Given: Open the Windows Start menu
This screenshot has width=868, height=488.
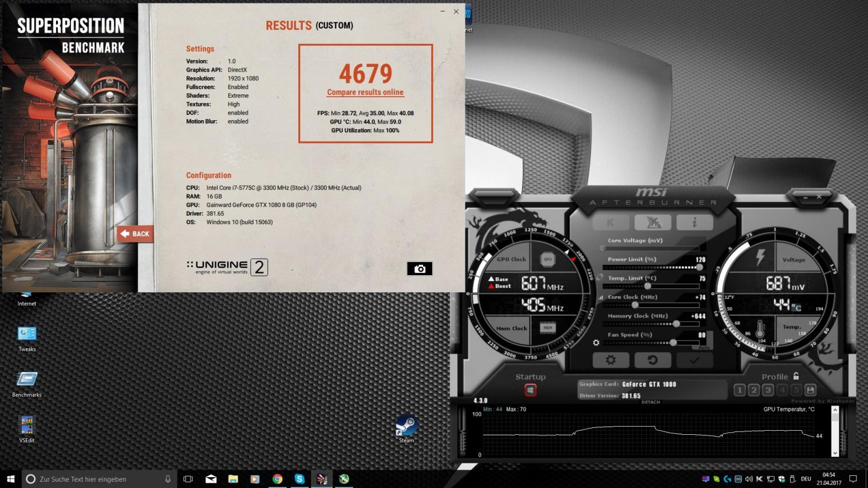Looking at the screenshot, I should 10,479.
